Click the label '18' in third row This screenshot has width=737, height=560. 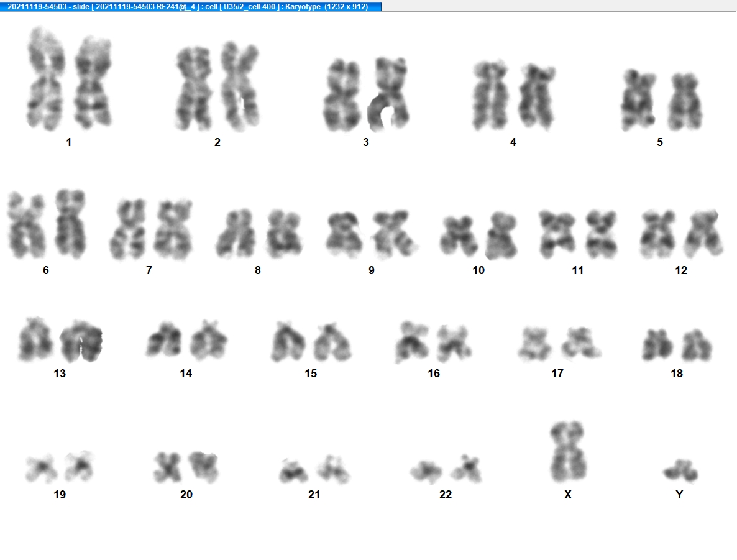click(676, 374)
